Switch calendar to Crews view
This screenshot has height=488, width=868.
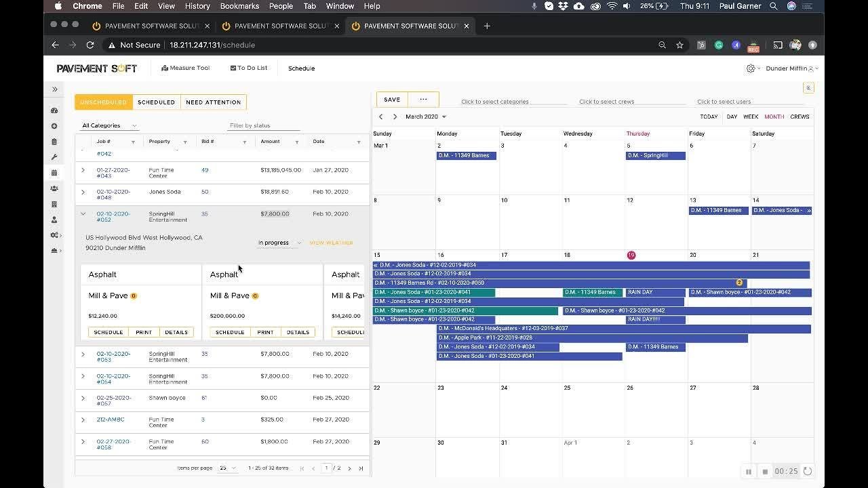point(800,117)
